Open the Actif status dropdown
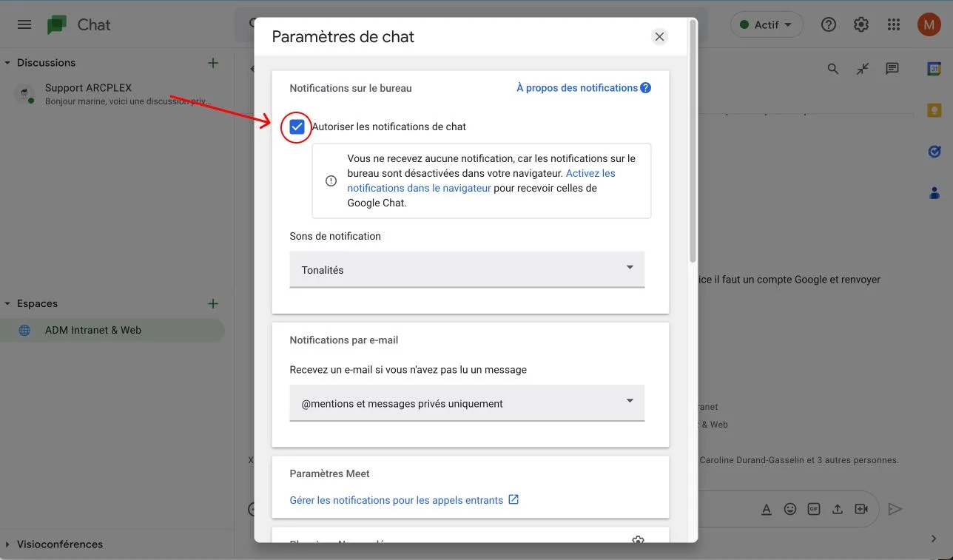Image resolution: width=953 pixels, height=560 pixels. coord(767,24)
